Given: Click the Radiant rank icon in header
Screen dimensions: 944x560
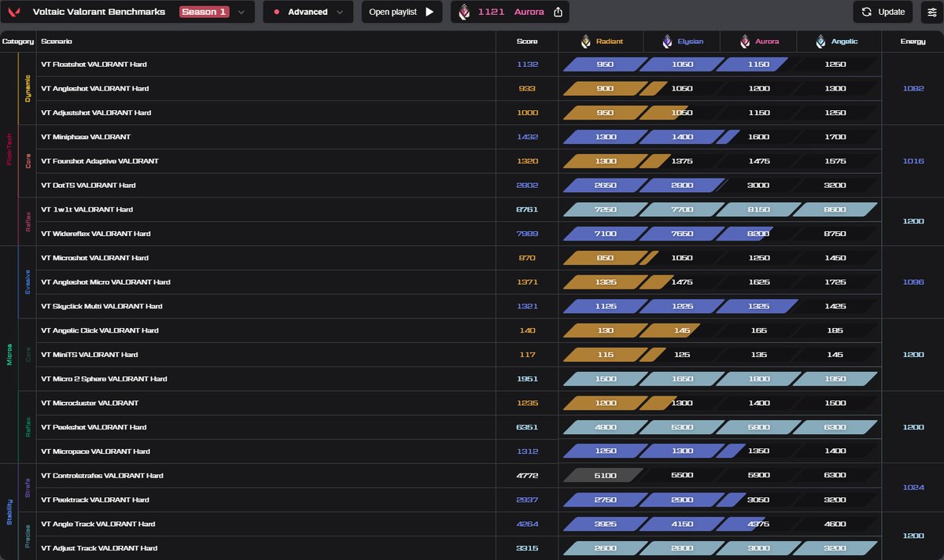Looking at the screenshot, I should pos(585,42).
